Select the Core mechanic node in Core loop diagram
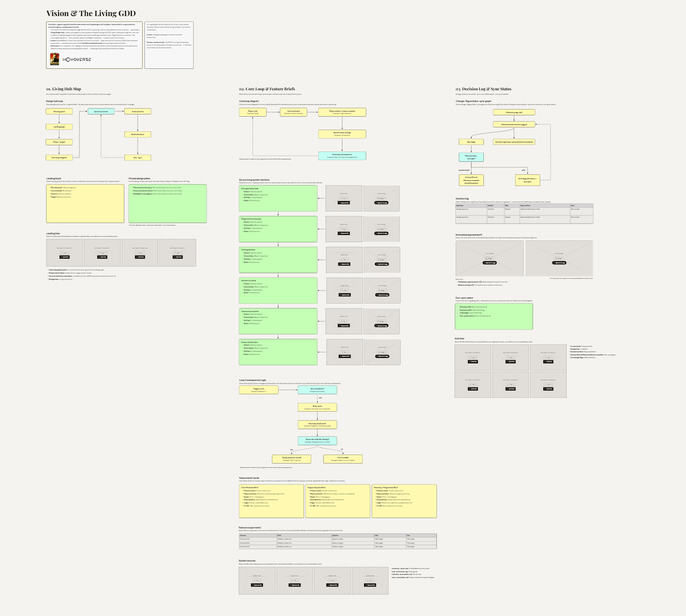Screen dimensions: 686x616 (x=294, y=112)
